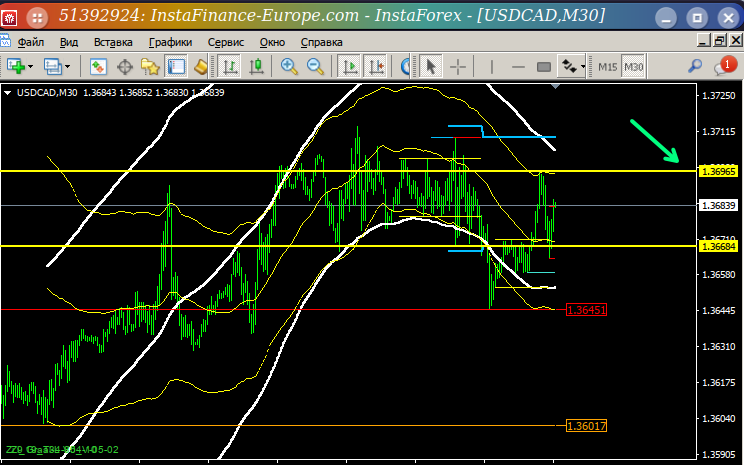Image resolution: width=744 pixels, height=465 pixels.
Task: Show the Navigator panel (folder star icon)
Action: [150, 66]
